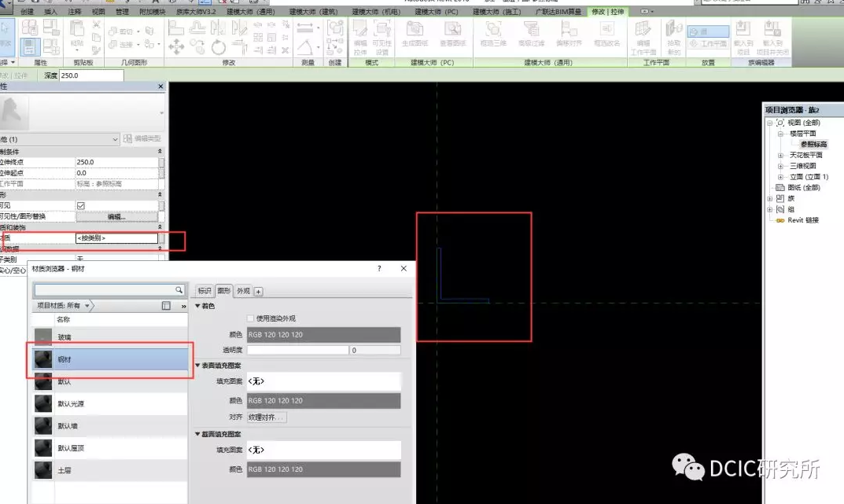Viewport: 844px width, 504px height.
Task: Click the 编辑工作平面 ribbon icon
Action: click(643, 35)
